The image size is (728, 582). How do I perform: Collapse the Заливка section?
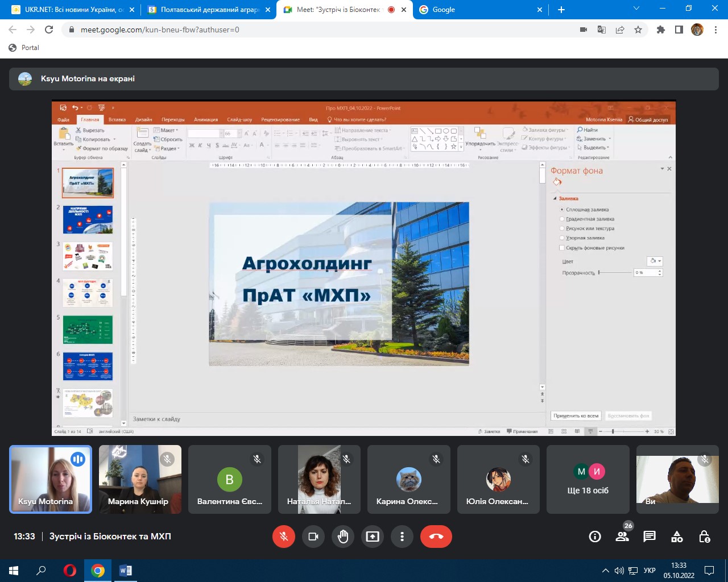(555, 199)
